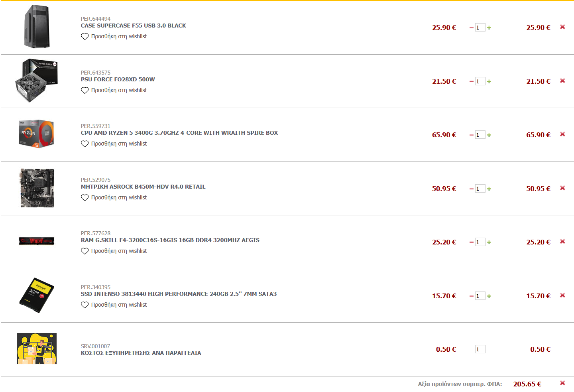The width and height of the screenshot is (574, 392).
Task: Click Προσθήκη στη wishlist under SSD INTENSO
Action: coord(119,305)
